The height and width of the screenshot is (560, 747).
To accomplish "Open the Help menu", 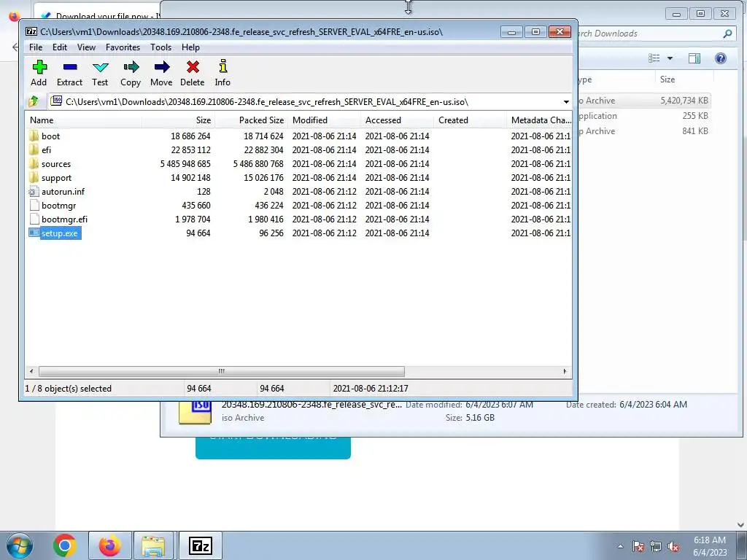I will pyautogui.click(x=190, y=47).
